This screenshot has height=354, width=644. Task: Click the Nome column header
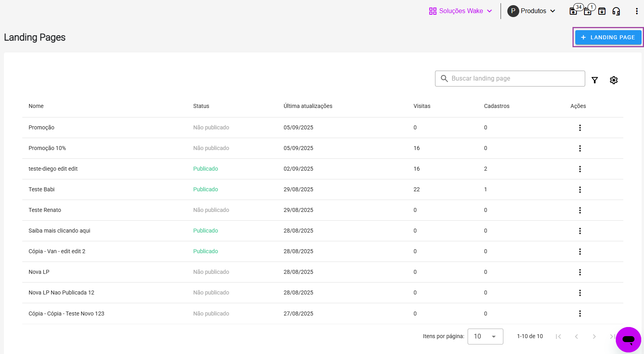pyautogui.click(x=36, y=106)
